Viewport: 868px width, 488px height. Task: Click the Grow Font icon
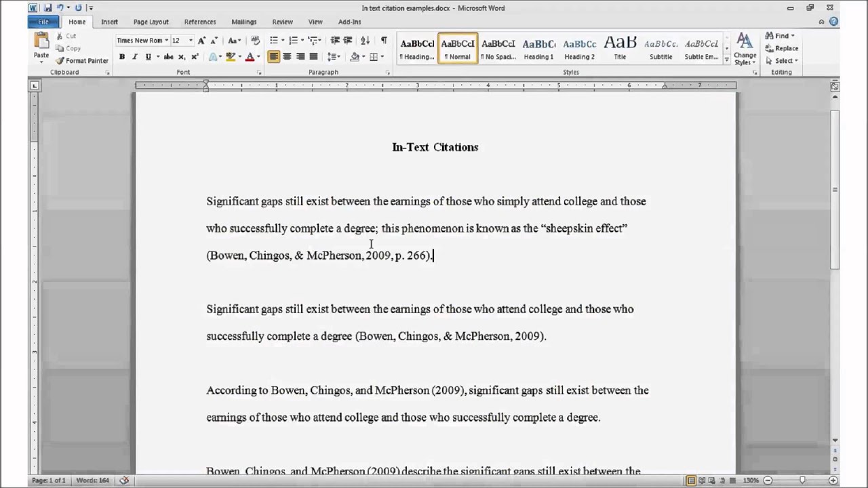pos(201,41)
